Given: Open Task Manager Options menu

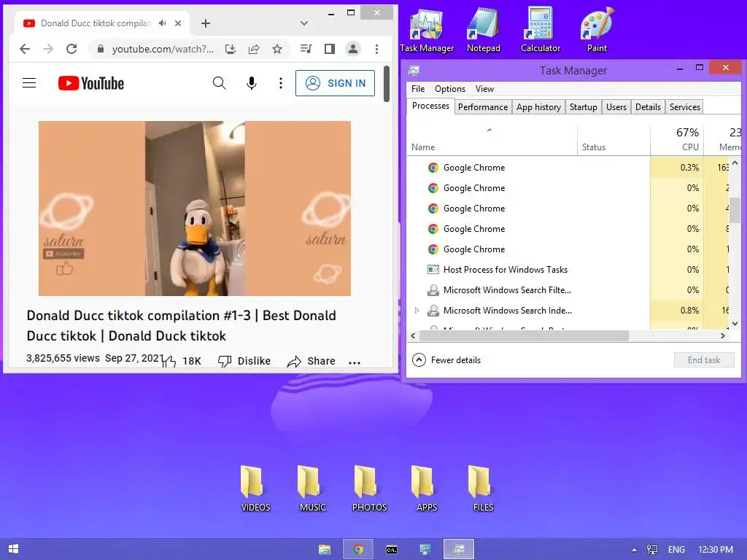Looking at the screenshot, I should click(x=449, y=88).
